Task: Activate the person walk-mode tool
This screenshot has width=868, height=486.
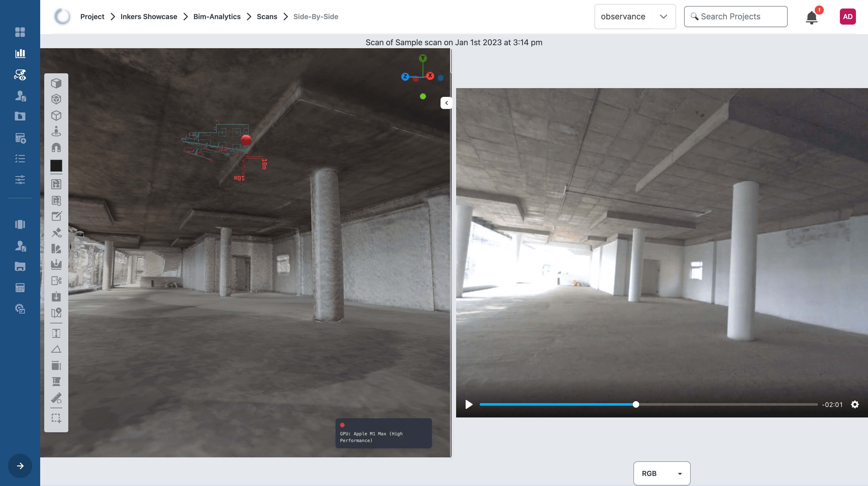Action: 56,131
